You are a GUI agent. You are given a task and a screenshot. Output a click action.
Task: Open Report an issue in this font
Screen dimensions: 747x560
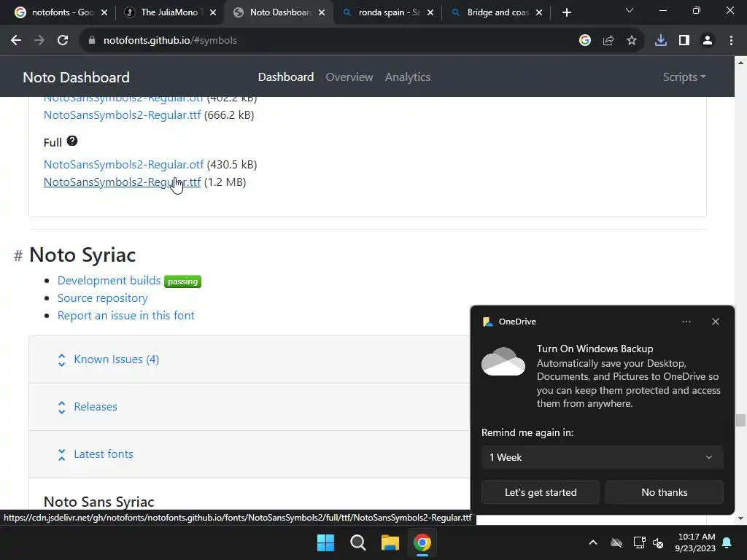tap(125, 315)
